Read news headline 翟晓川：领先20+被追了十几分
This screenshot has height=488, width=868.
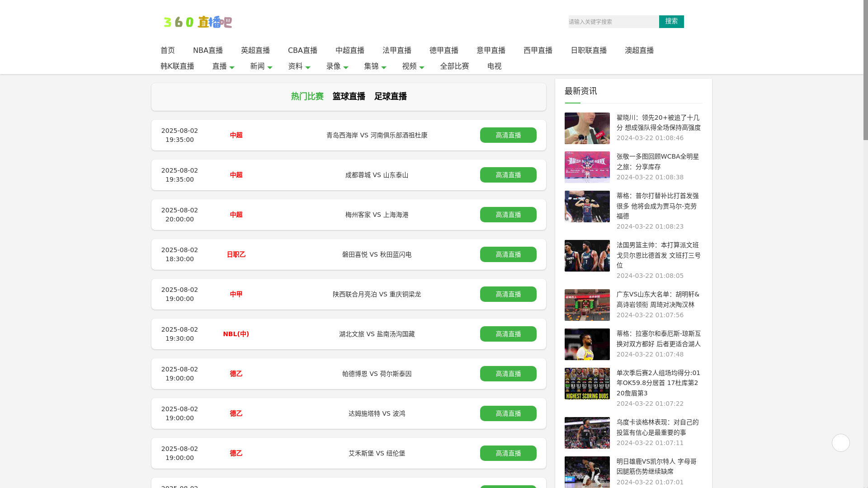click(x=659, y=122)
